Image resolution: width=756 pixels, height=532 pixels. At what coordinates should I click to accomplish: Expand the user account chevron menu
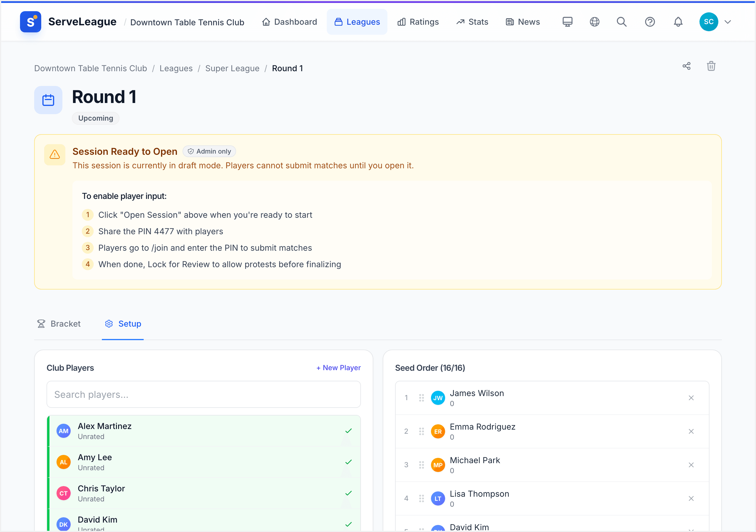(x=728, y=22)
